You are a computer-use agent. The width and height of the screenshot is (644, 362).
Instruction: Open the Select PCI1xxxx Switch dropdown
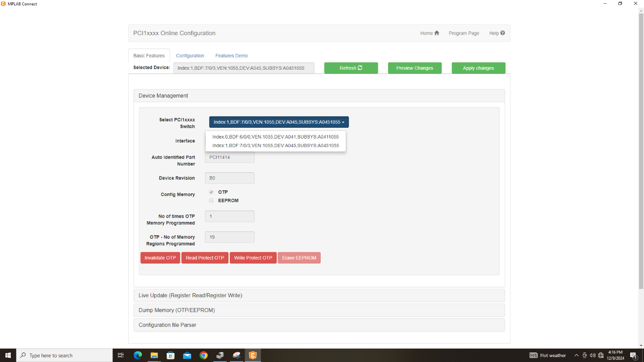(279, 122)
